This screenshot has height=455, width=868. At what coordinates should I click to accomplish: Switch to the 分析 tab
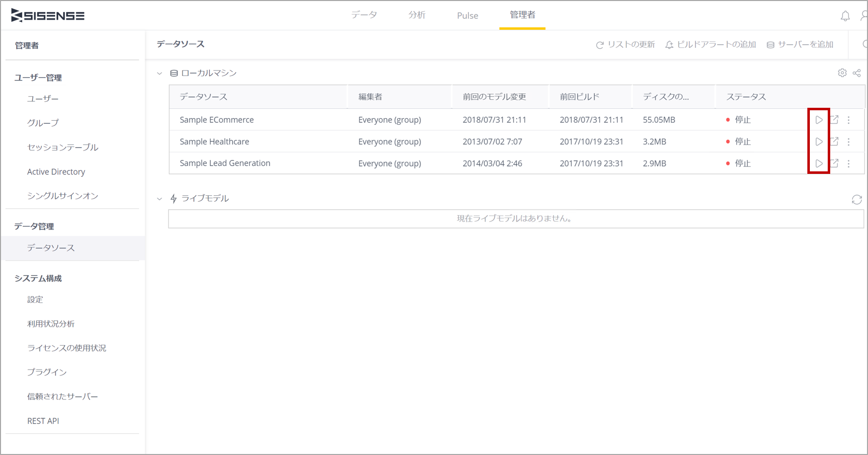pyautogui.click(x=417, y=15)
